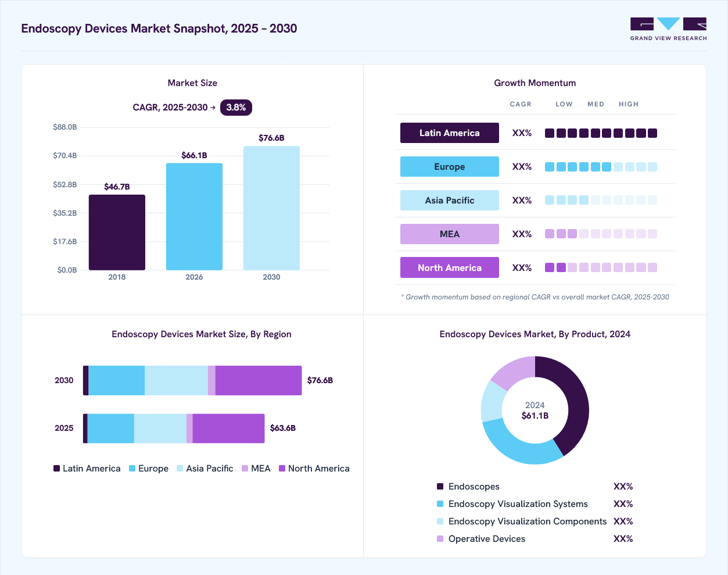Select the MEA region label

coord(450,234)
